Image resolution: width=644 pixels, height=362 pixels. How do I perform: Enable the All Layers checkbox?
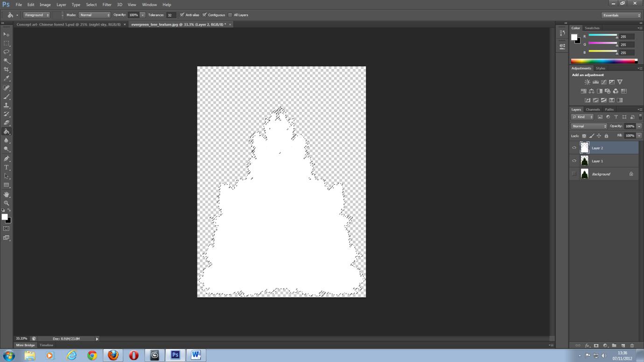click(x=230, y=15)
